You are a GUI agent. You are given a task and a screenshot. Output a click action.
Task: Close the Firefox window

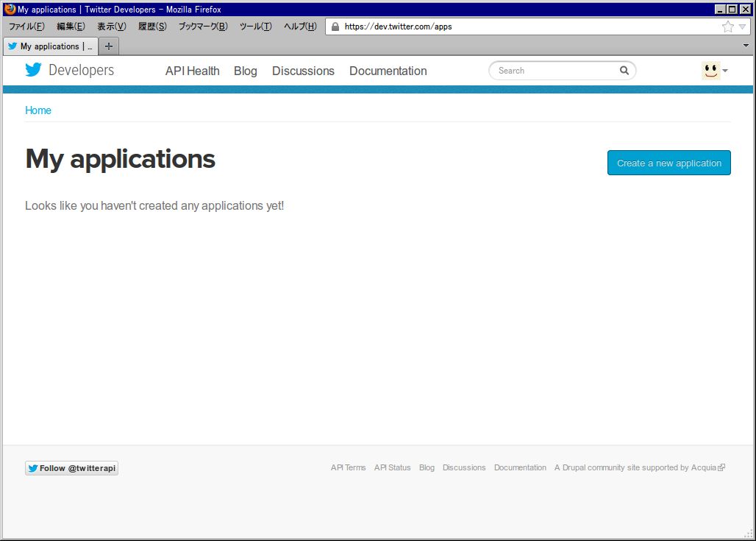click(x=746, y=9)
